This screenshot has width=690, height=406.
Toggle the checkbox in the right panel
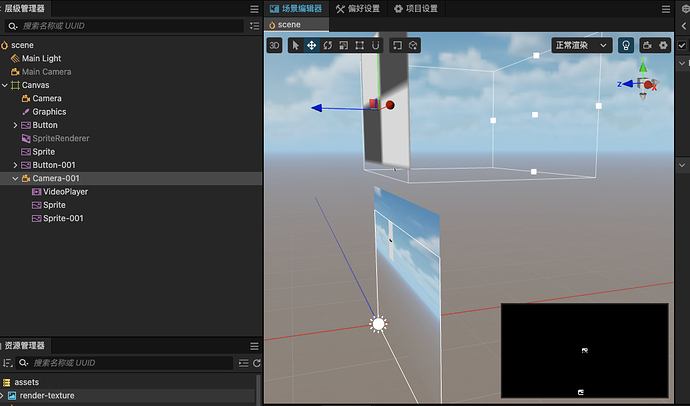682,45
